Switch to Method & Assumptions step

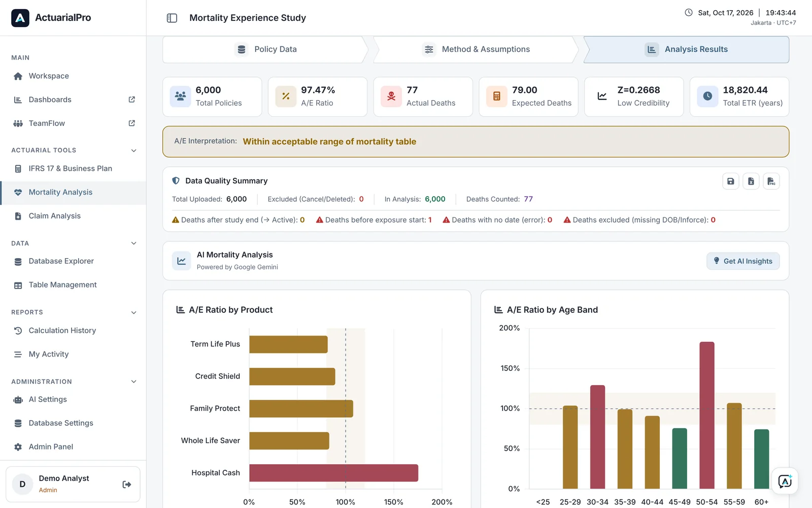476,49
